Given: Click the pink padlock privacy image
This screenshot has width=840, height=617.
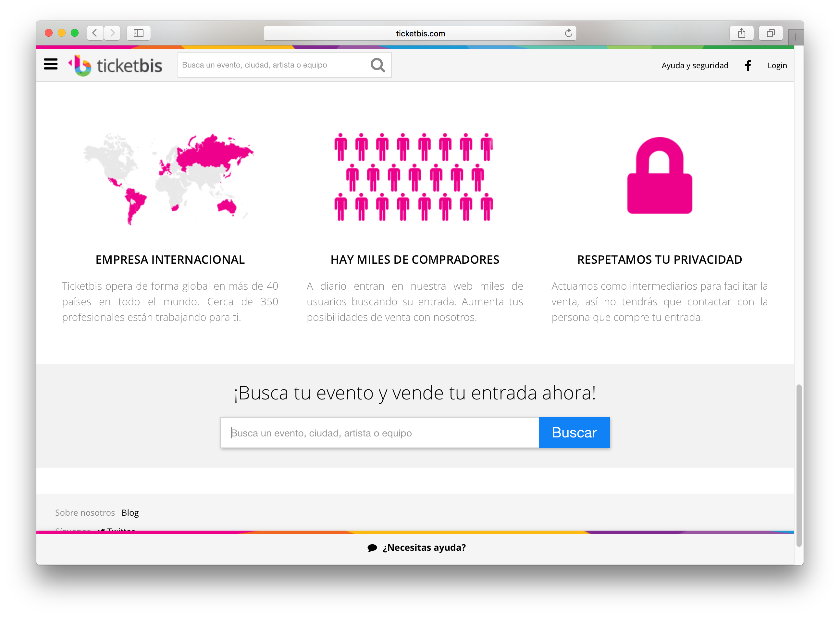Looking at the screenshot, I should pos(659,176).
